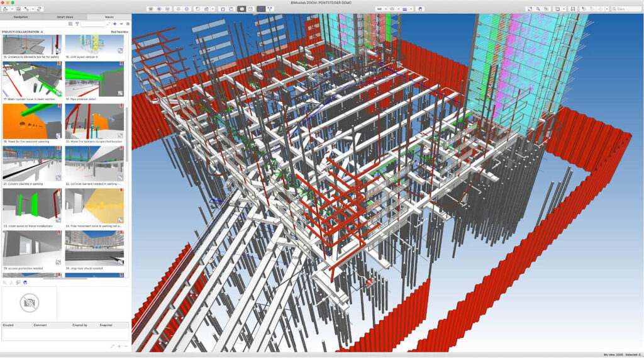Click the pencil edit icon beside the filter field

pos(108,24)
